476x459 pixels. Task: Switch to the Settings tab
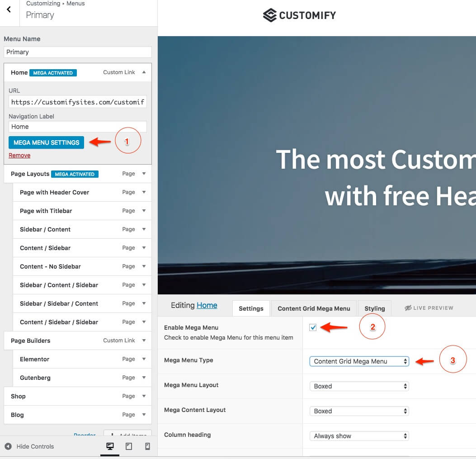[x=251, y=308]
